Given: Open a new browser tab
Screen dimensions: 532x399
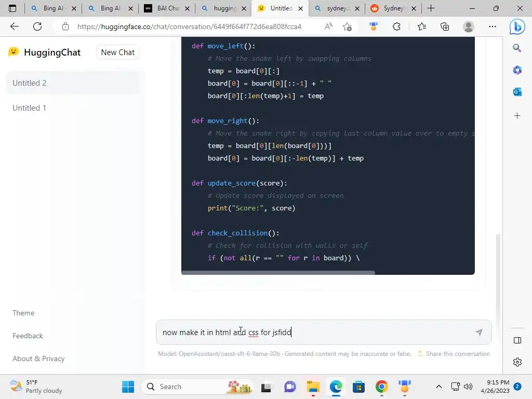Looking at the screenshot, I should click(x=431, y=8).
